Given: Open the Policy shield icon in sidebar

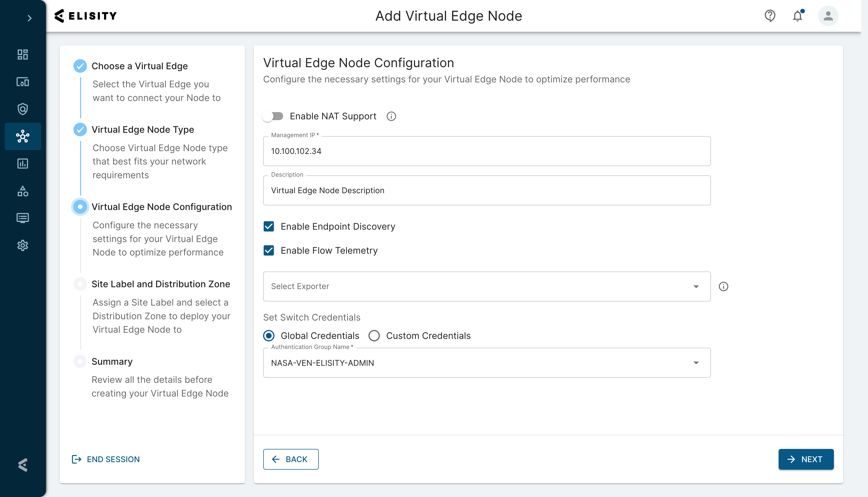Looking at the screenshot, I should click(x=22, y=109).
